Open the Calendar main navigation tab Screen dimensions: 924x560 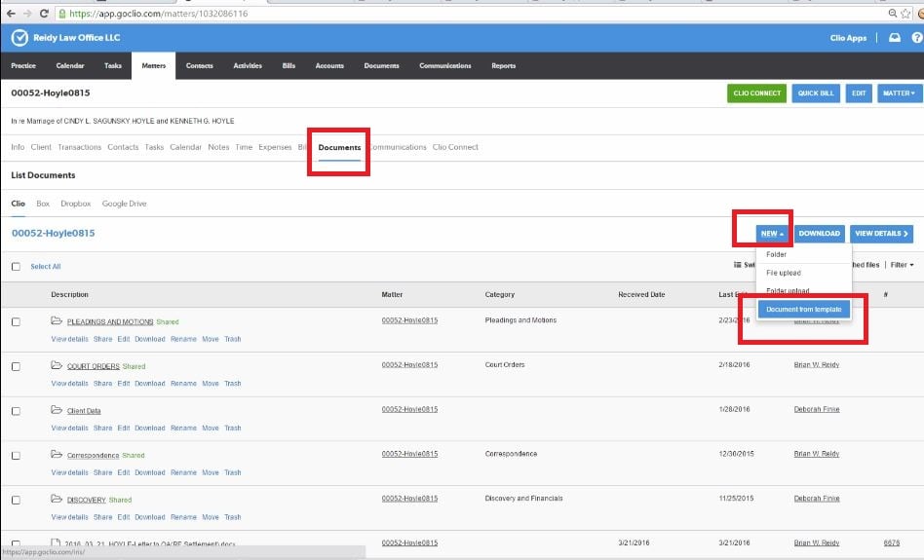70,65
